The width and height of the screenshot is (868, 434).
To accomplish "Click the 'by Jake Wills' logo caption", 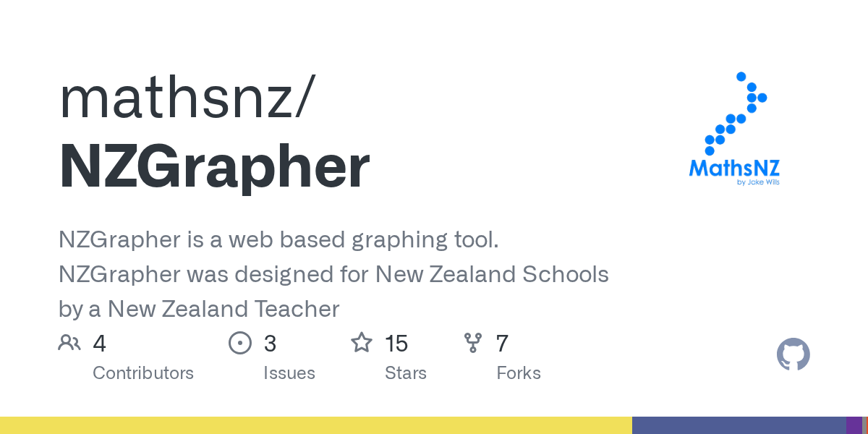I will 757,182.
